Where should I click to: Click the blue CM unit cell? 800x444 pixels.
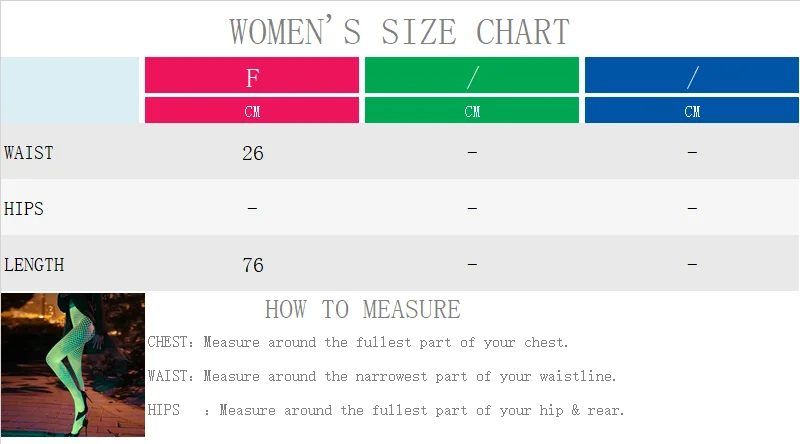[692, 110]
